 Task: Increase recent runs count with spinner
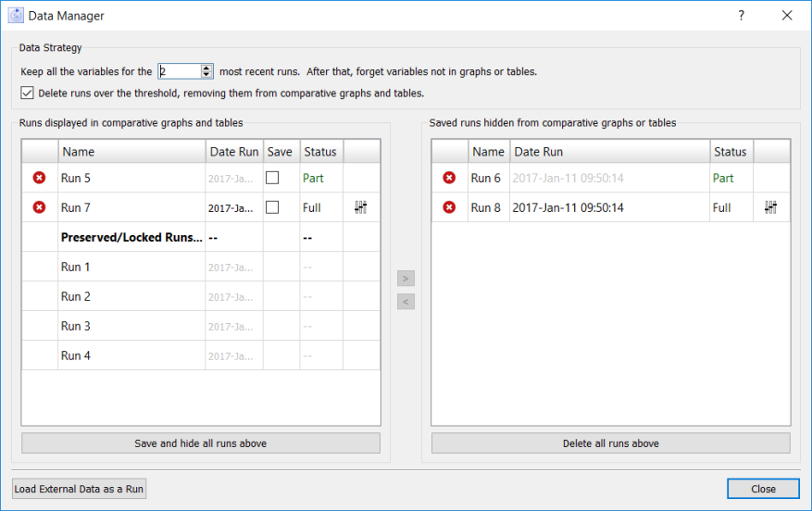206,68
